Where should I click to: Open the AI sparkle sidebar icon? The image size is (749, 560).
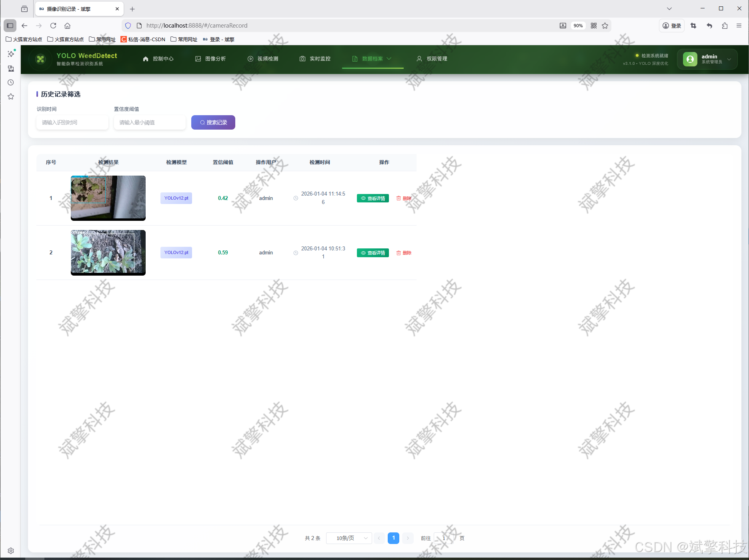click(x=11, y=54)
